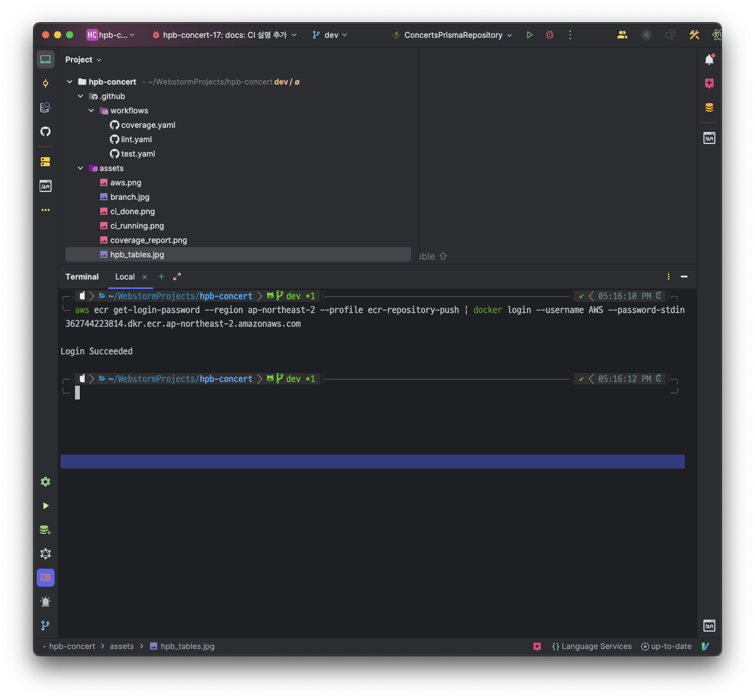The image size is (755, 700).
Task: Open the Commit tool window icon
Action: click(x=46, y=83)
